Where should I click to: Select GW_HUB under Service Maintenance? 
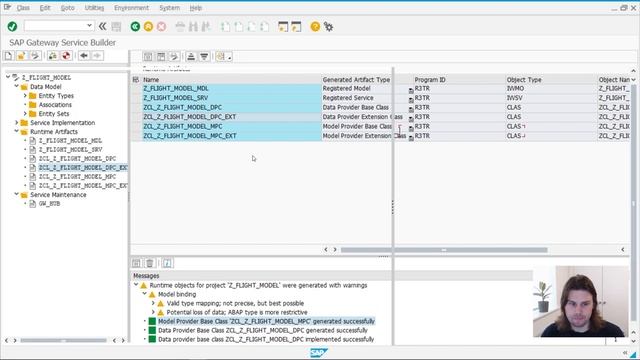pos(49,204)
